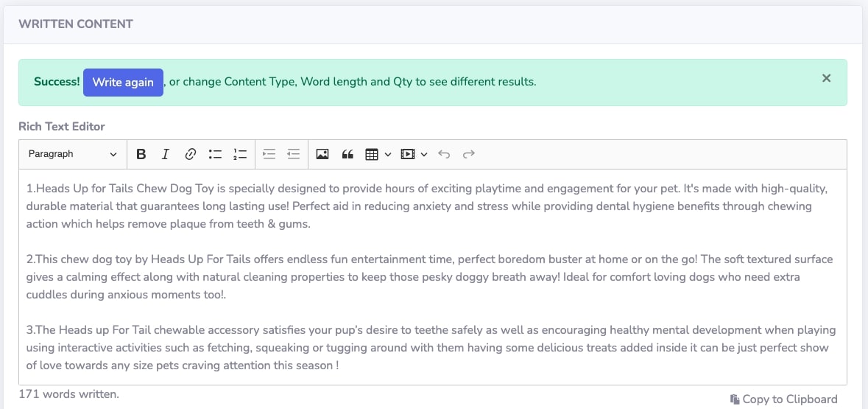Insert a link using toolbar icon
Viewport: 868px width, 409px height.
tap(190, 154)
